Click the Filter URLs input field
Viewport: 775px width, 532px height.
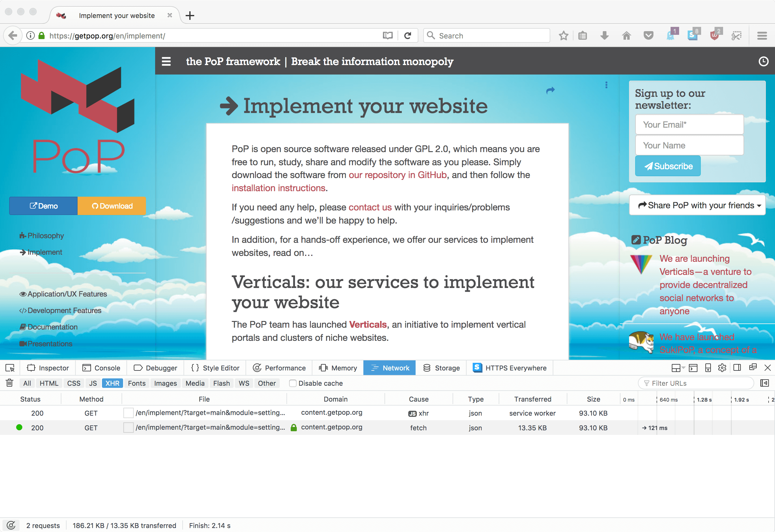click(x=698, y=384)
